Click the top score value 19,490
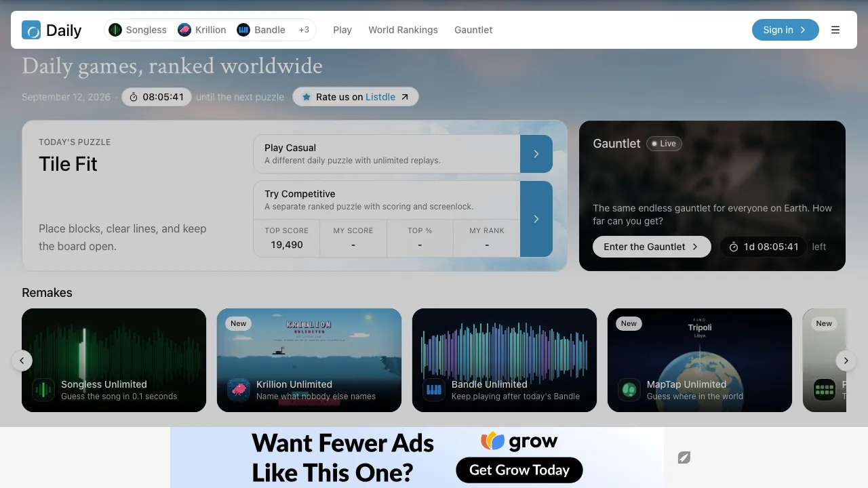This screenshot has width=868, height=488. pos(287,245)
